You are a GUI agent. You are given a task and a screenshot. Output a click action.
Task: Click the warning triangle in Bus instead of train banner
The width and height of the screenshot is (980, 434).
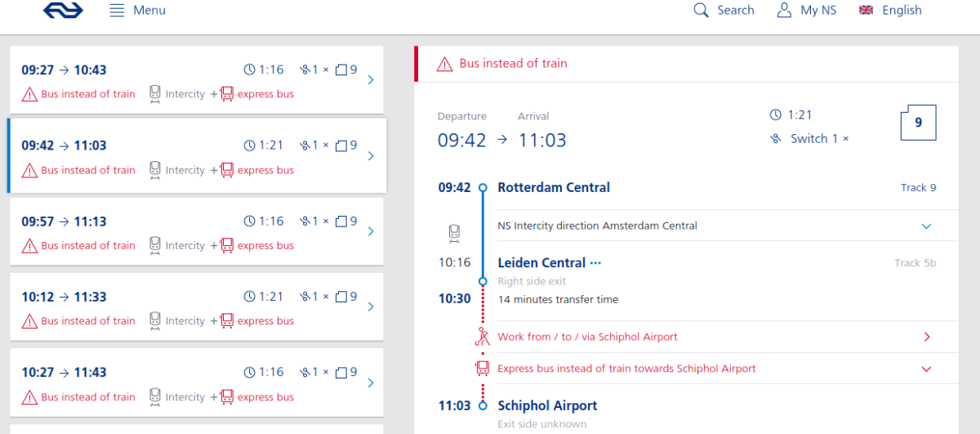(444, 64)
